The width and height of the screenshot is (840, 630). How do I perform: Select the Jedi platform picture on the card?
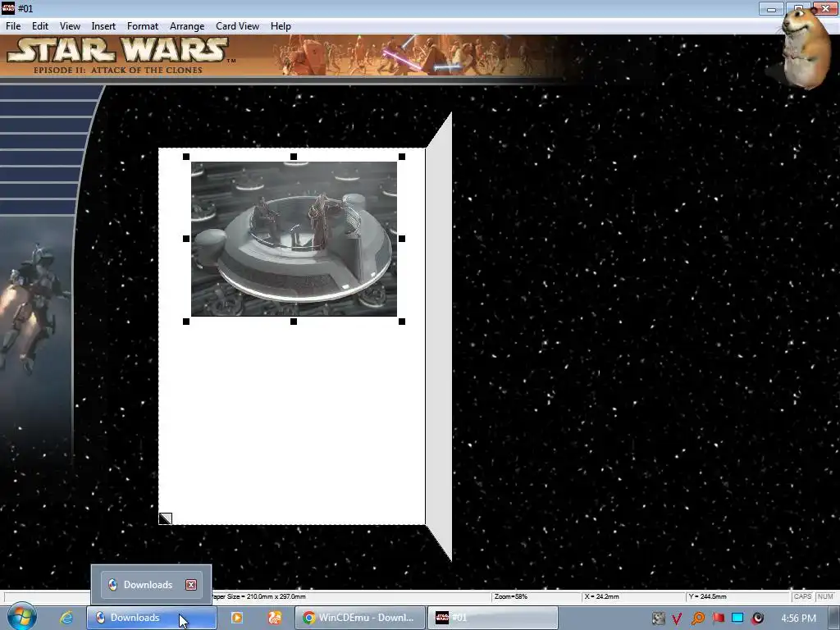point(294,239)
